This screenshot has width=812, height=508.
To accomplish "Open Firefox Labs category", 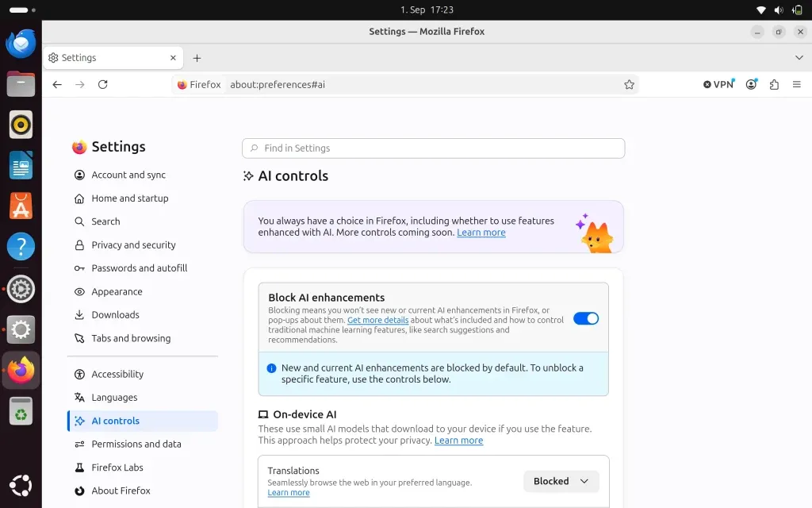I will coord(143,467).
